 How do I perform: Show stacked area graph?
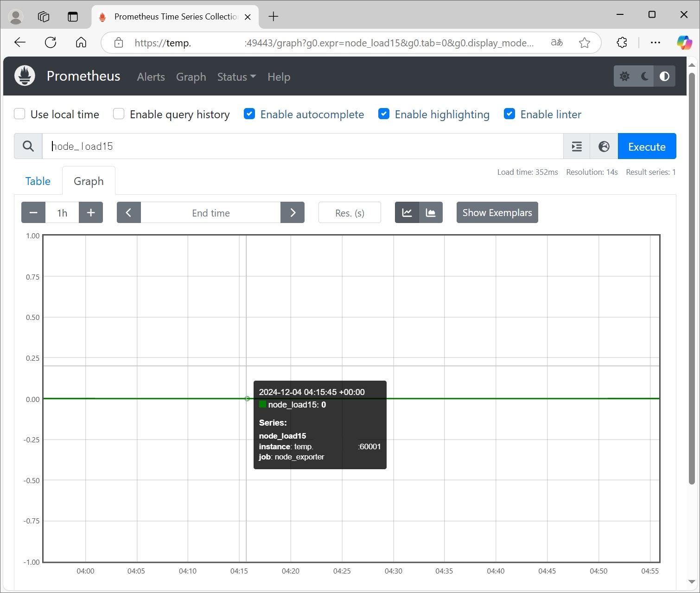click(x=431, y=213)
